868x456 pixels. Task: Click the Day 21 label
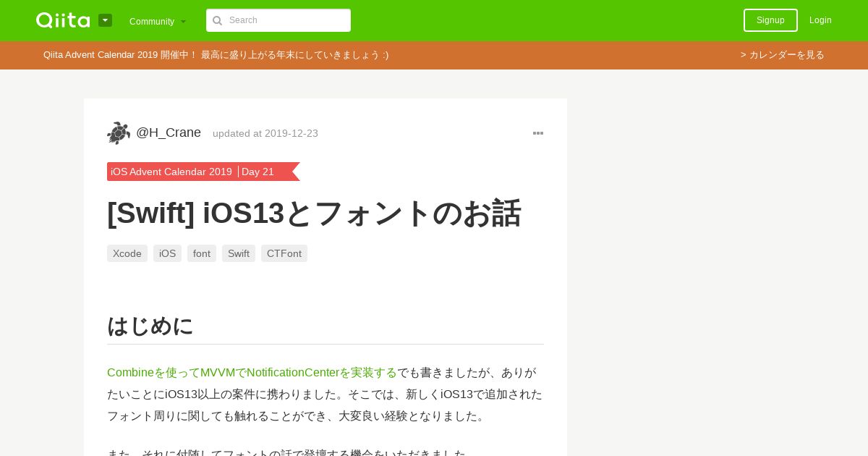pyautogui.click(x=258, y=172)
